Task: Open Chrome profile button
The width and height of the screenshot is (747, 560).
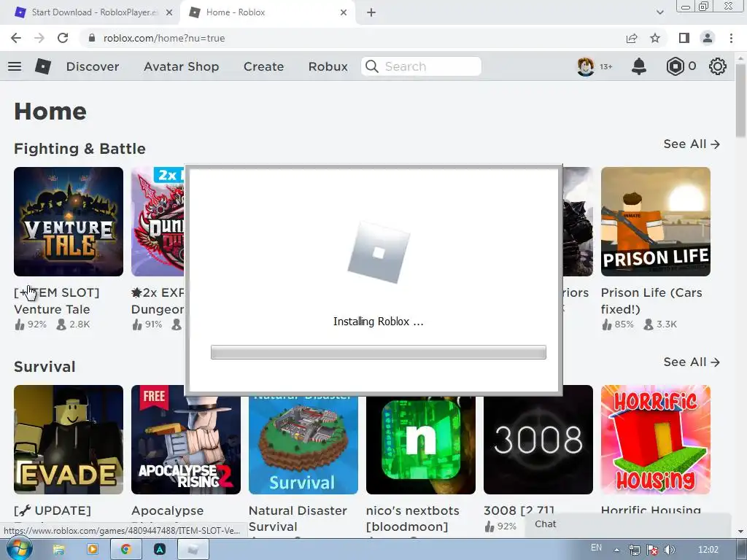Action: 708,38
